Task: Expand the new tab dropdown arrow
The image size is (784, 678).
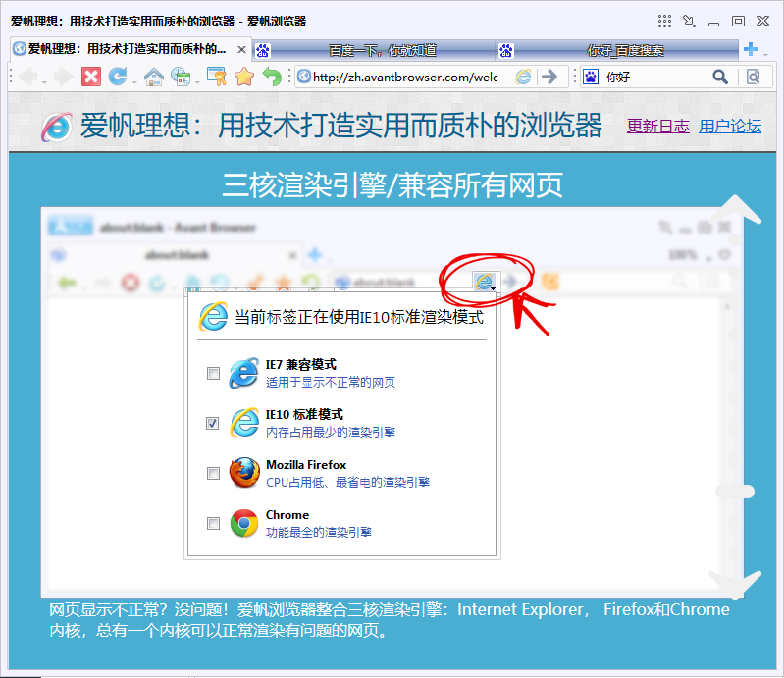Action: tap(765, 54)
